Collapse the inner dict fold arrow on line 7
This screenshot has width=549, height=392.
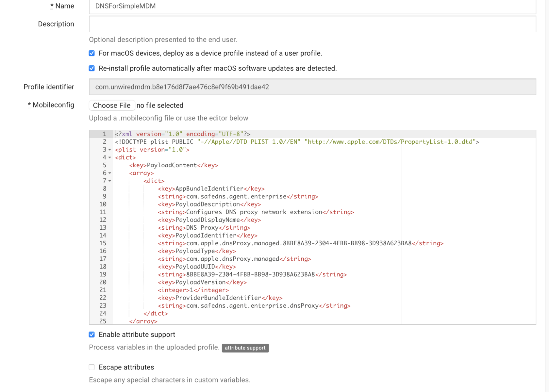click(110, 181)
